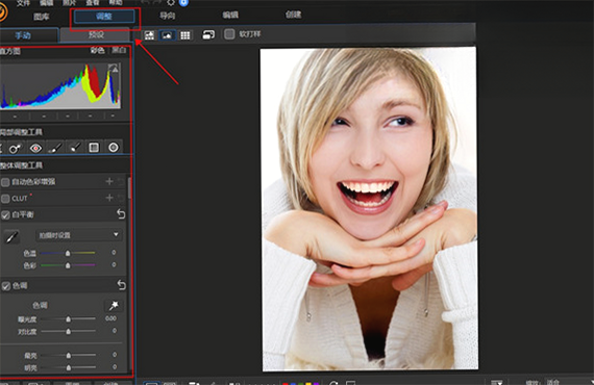Uncheck the 色调 checkbox
The width and height of the screenshot is (594, 385).
click(5, 286)
